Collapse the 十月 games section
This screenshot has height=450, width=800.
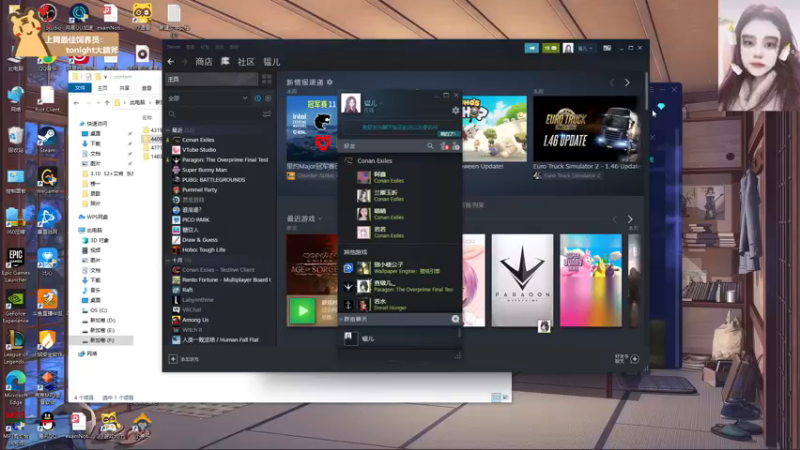(168, 260)
